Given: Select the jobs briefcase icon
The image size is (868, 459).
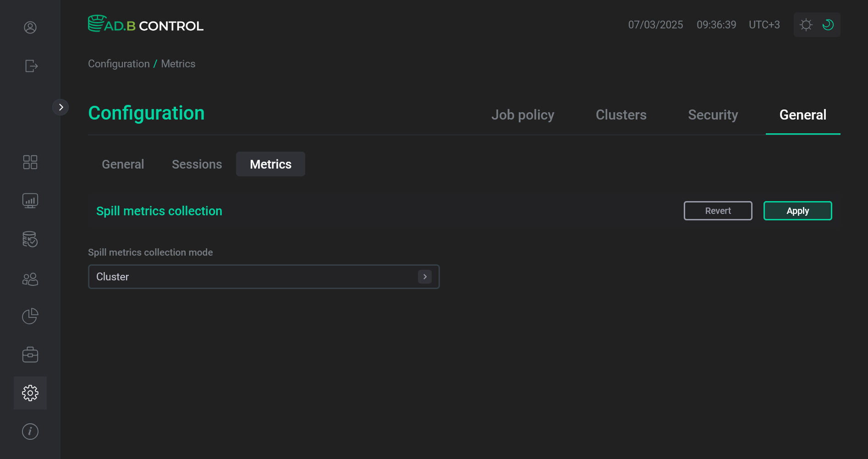Looking at the screenshot, I should [x=30, y=354].
